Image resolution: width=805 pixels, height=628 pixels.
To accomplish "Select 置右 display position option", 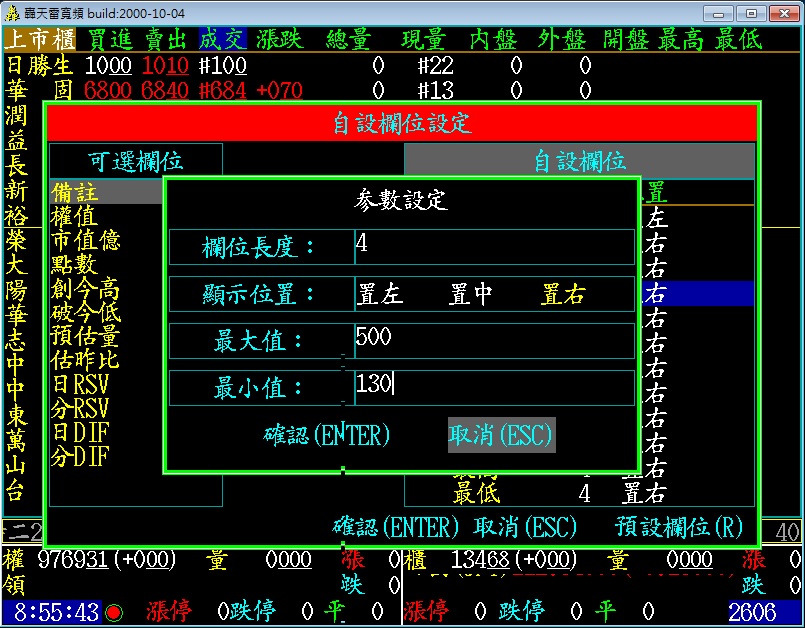I will (563, 294).
